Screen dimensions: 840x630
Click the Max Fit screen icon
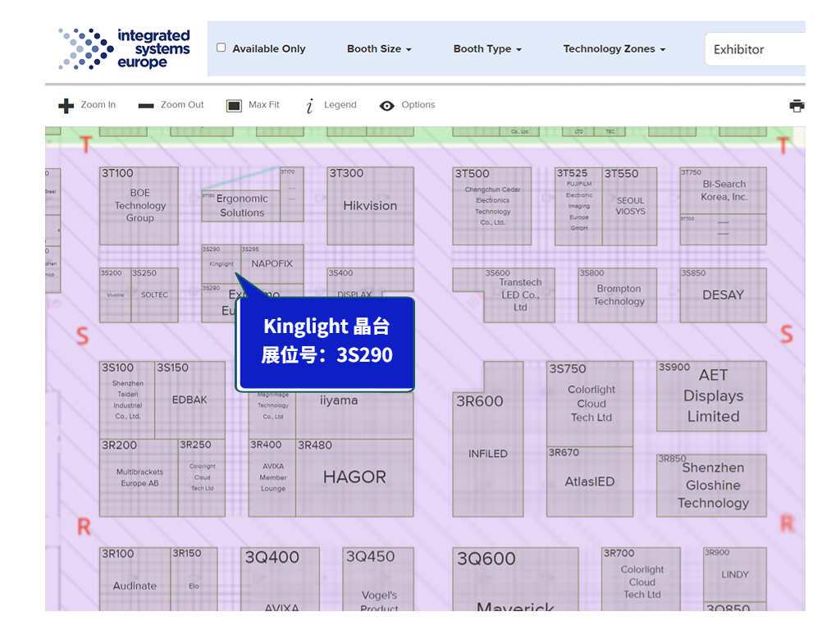234,106
